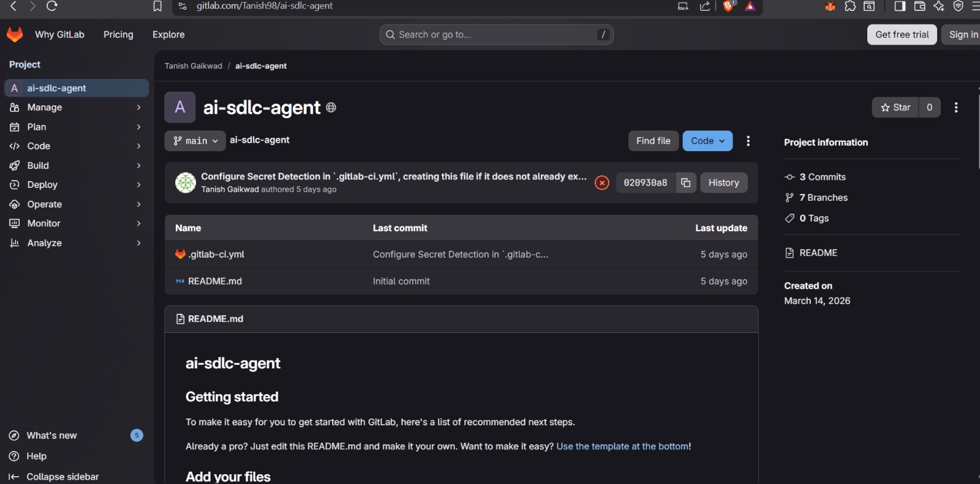Click the failed pipeline status icon
Screen dimensions: 980x484
(x=602, y=182)
